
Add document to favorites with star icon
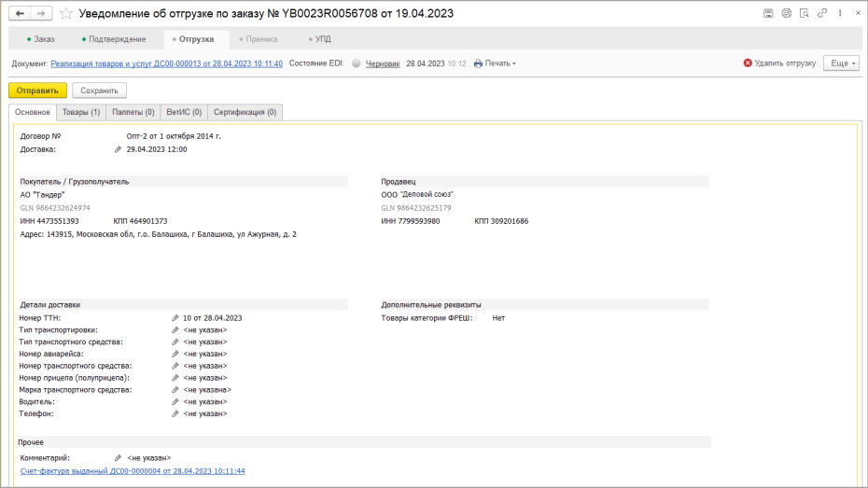(66, 13)
